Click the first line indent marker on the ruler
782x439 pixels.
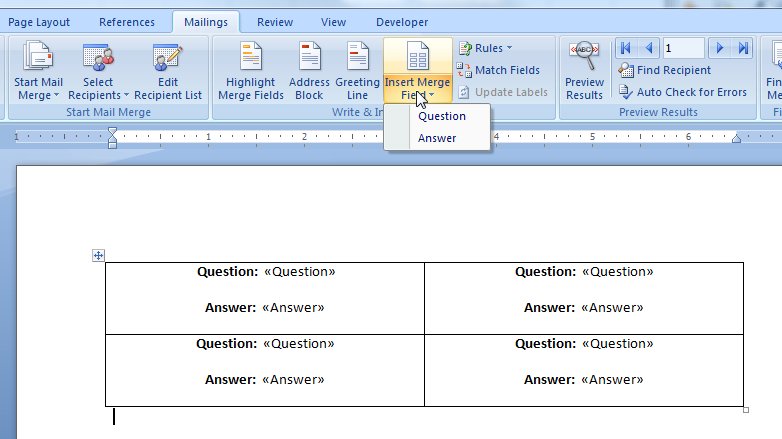pyautogui.click(x=112, y=132)
